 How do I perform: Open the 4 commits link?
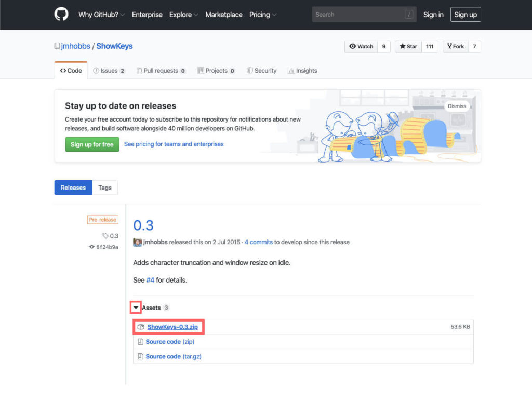tap(259, 242)
